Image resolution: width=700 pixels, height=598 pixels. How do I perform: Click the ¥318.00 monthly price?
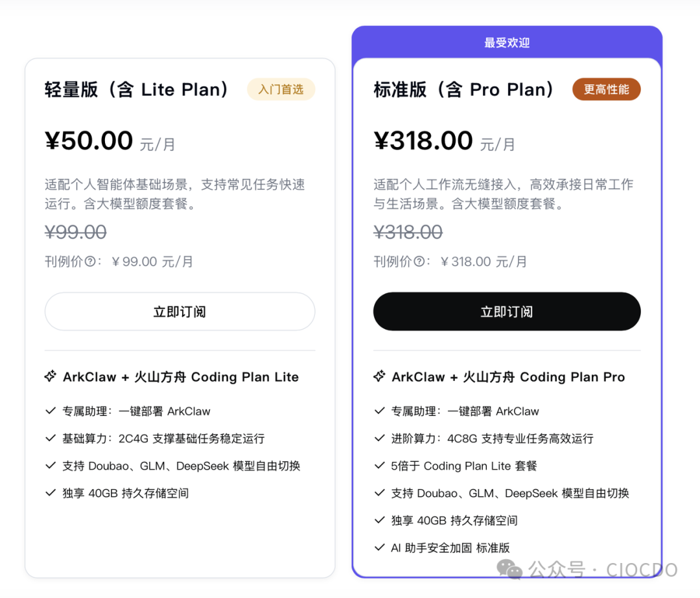[x=423, y=141]
